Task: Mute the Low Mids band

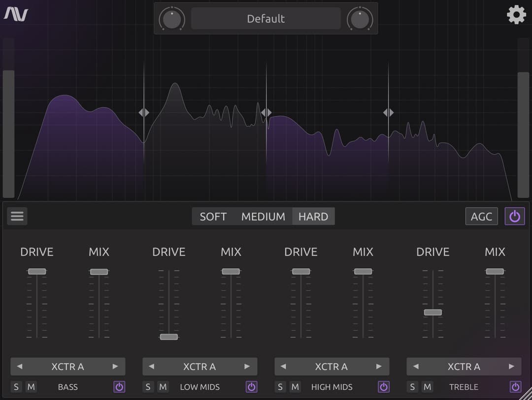Action: click(x=163, y=387)
